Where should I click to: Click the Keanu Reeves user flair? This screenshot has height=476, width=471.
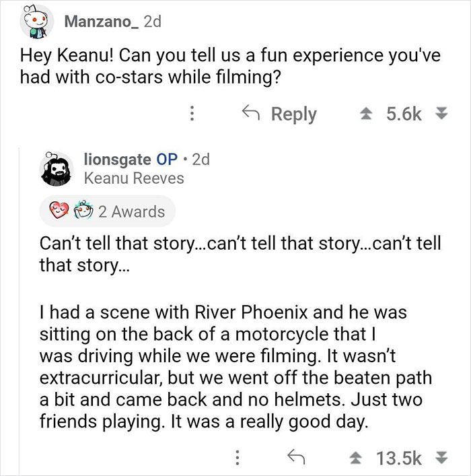pos(133,178)
